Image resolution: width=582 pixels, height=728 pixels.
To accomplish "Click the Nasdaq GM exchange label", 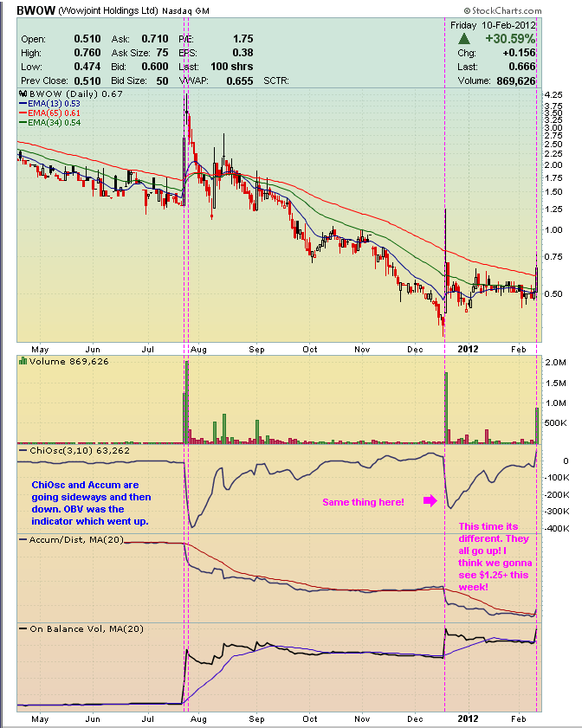I will pos(185,10).
